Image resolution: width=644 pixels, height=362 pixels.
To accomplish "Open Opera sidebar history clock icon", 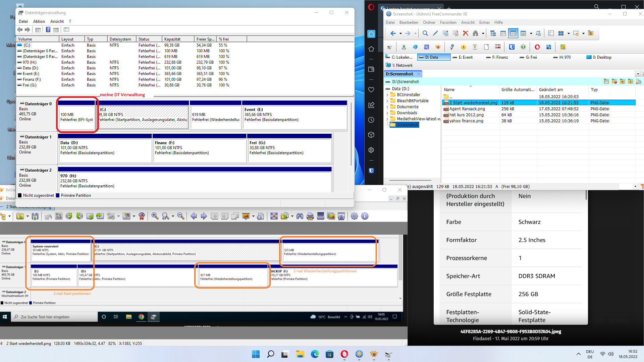I will click(371, 120).
